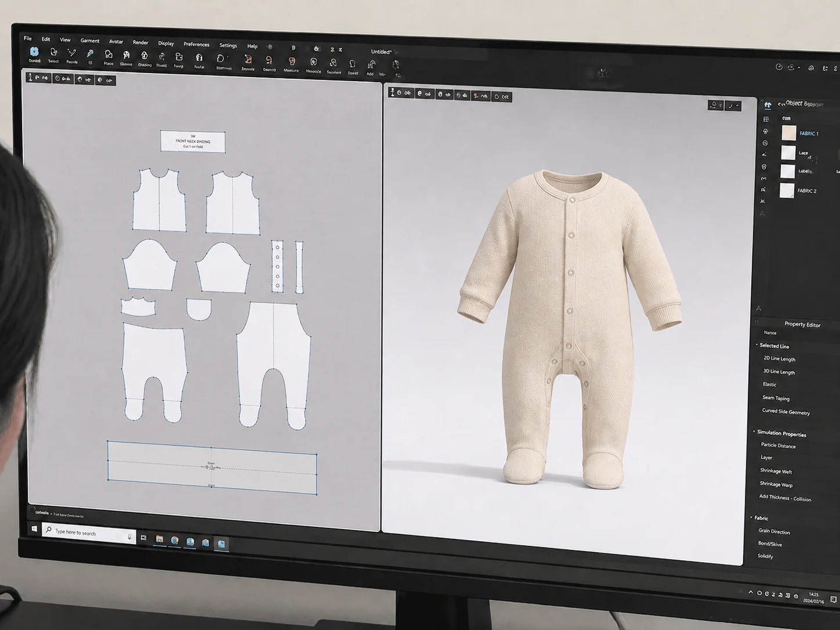Click the highlighted garment icon atop Object Browser
The height and width of the screenshot is (630, 840).
point(767,105)
